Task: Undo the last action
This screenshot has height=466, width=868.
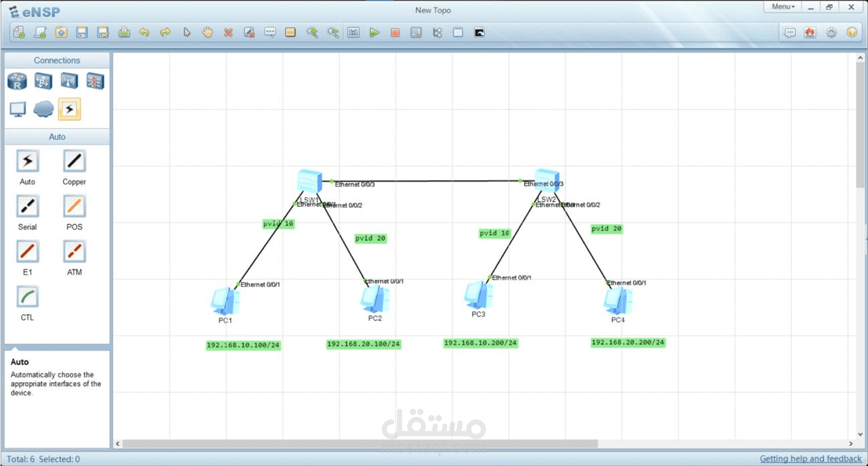Action: click(145, 33)
